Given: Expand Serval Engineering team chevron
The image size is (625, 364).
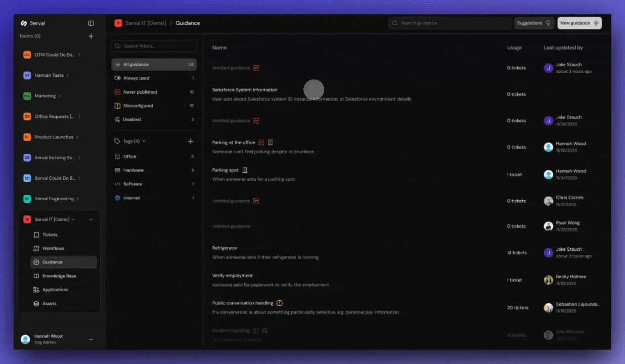Looking at the screenshot, I should [x=78, y=199].
